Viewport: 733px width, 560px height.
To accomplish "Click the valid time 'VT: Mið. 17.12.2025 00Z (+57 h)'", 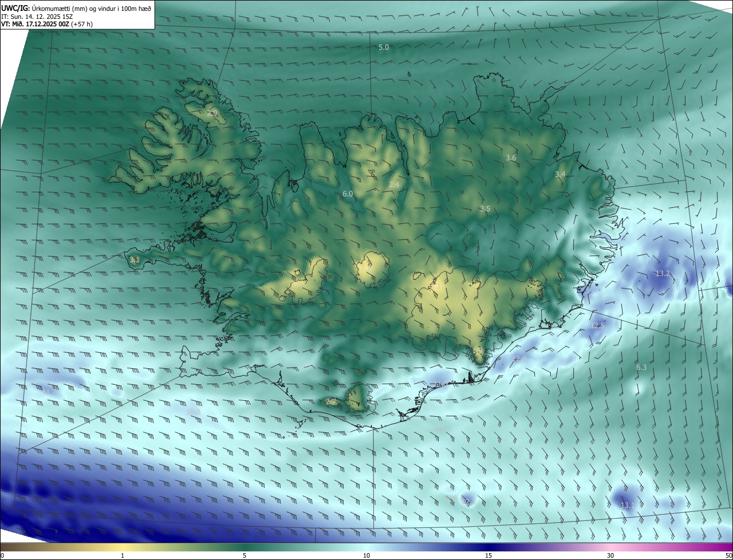I will 47,25.
